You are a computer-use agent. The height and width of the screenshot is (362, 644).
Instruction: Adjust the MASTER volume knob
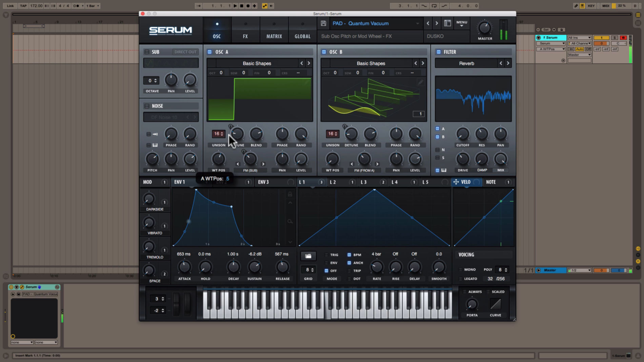484,28
